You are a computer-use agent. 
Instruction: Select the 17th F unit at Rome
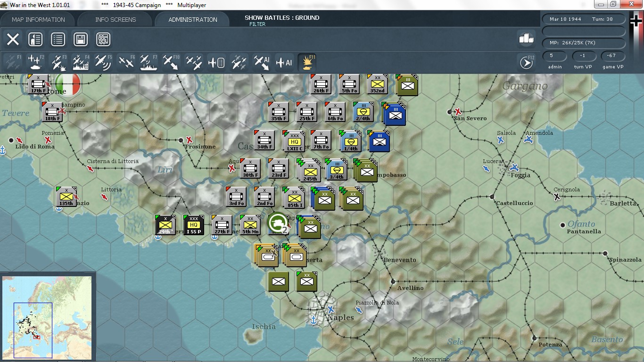pyautogui.click(x=38, y=84)
